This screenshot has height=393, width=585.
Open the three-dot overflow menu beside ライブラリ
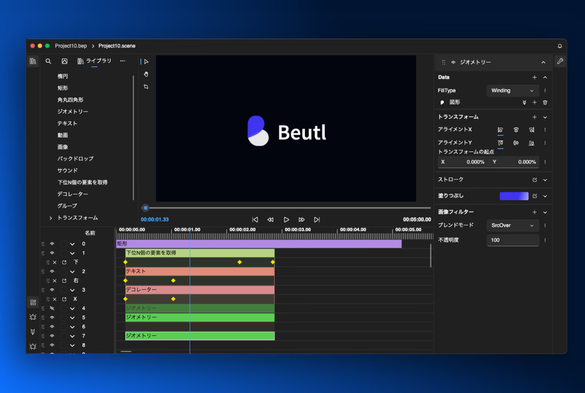coord(123,61)
